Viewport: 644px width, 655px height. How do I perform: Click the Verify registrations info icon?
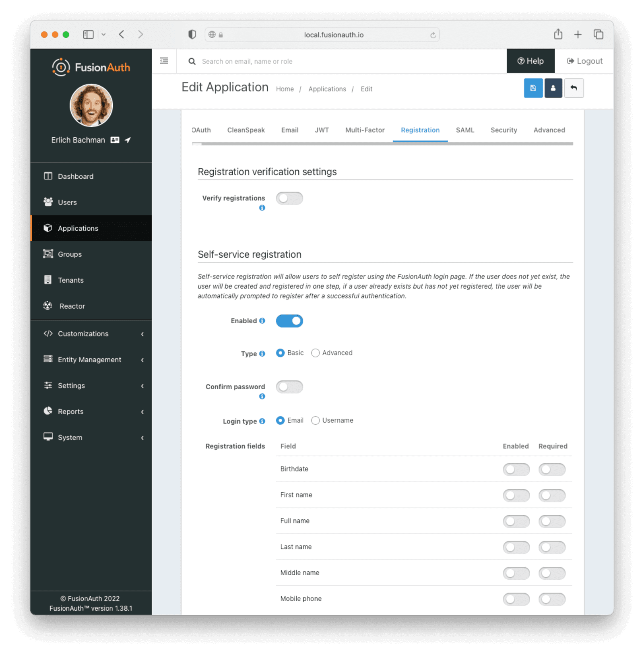click(262, 208)
